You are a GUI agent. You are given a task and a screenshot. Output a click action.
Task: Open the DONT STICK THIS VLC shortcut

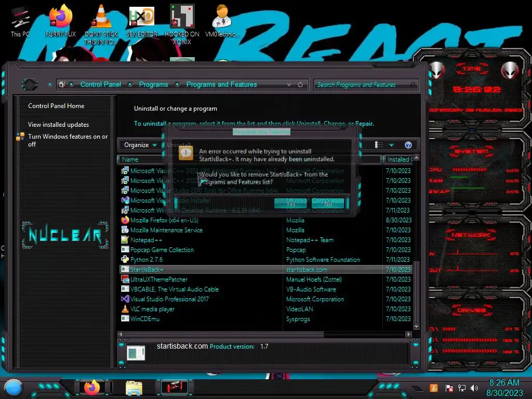[101, 24]
